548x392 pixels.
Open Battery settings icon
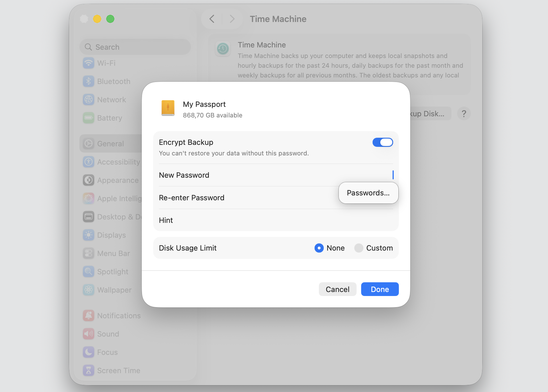[x=89, y=118]
